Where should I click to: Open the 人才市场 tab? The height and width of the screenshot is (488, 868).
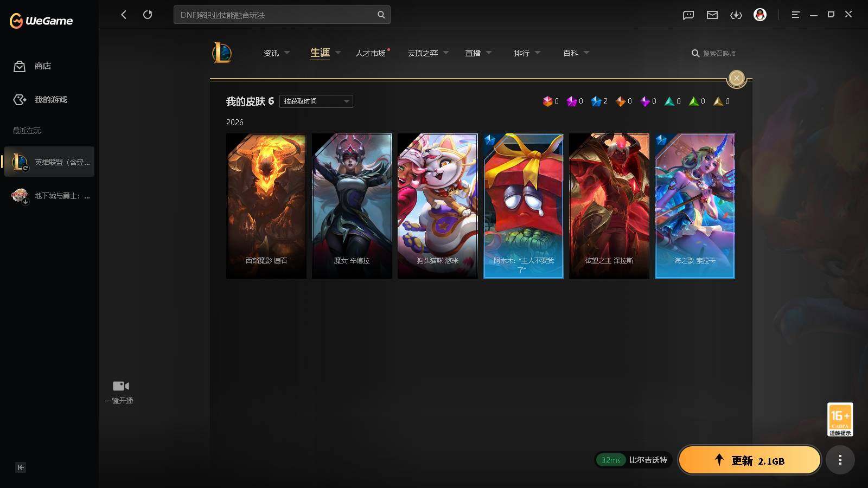[371, 53]
